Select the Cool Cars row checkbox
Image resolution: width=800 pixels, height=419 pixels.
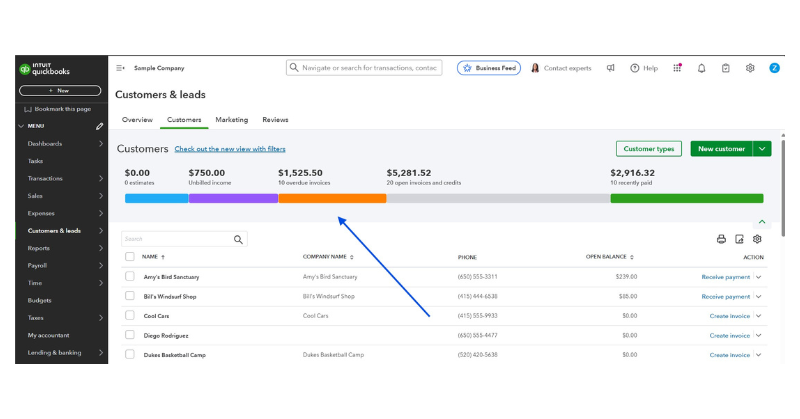click(129, 315)
